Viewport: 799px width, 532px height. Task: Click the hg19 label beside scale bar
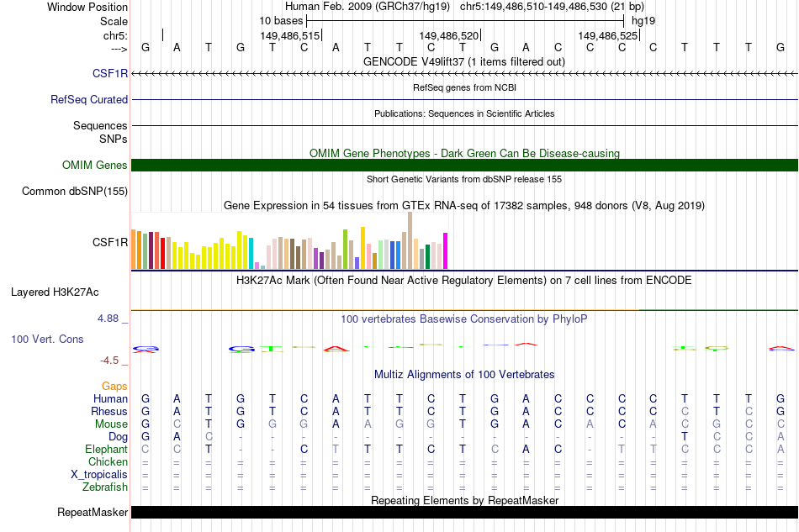[643, 21]
